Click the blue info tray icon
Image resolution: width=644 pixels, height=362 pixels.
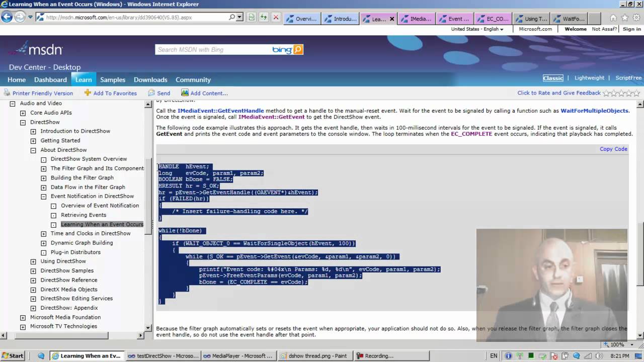[509, 355]
